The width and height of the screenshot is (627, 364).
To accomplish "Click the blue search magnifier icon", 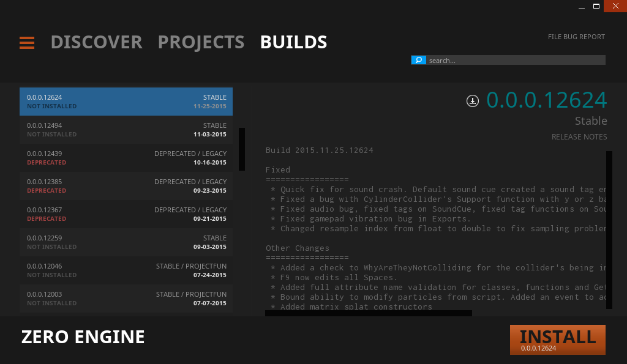I will tap(418, 60).
